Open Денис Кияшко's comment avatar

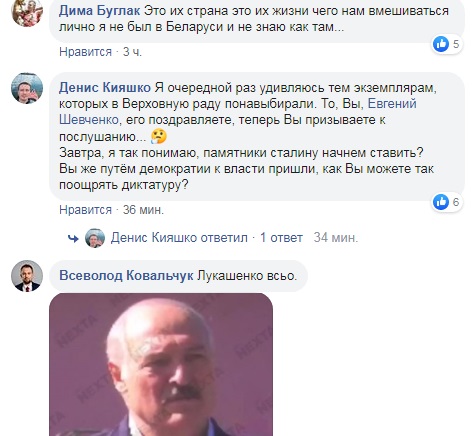(27, 88)
